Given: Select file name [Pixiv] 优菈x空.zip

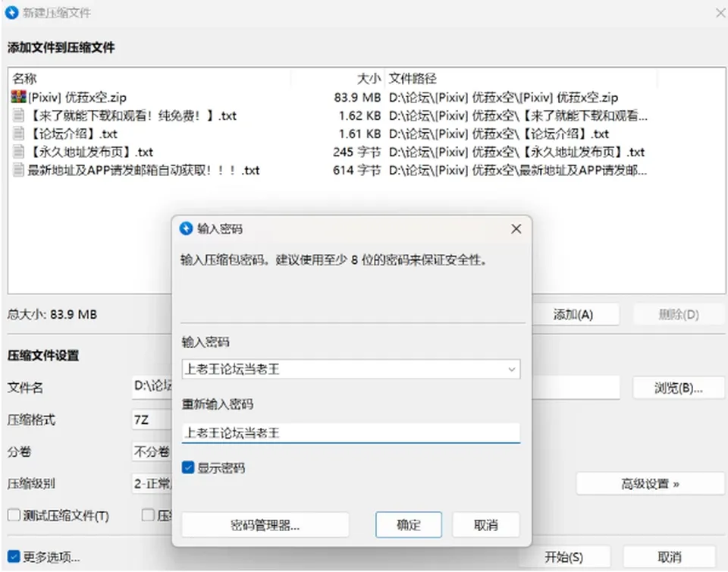Looking at the screenshot, I should click(x=77, y=98).
